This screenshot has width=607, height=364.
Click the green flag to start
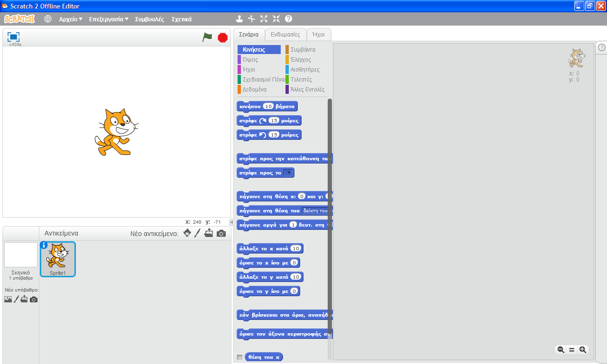coord(207,37)
